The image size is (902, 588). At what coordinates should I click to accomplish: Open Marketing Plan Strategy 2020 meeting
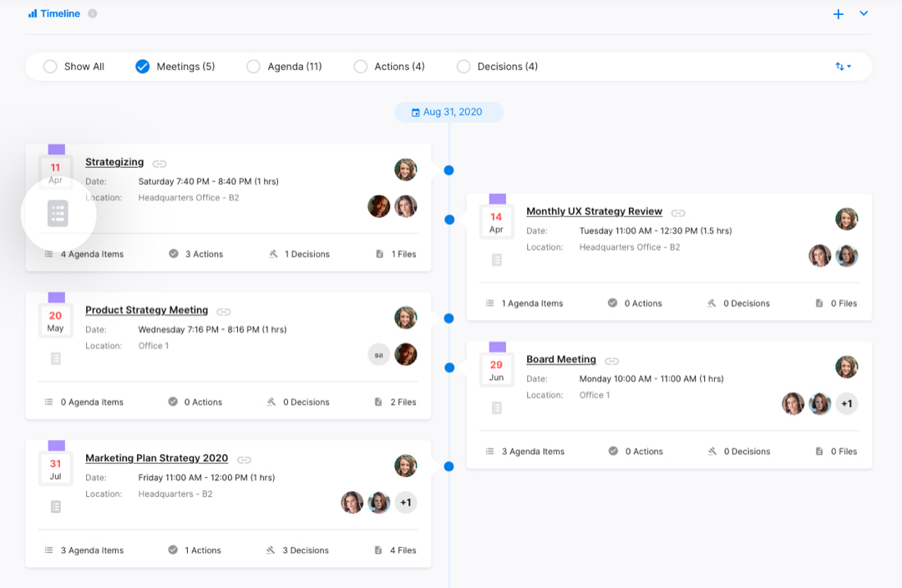[156, 458]
